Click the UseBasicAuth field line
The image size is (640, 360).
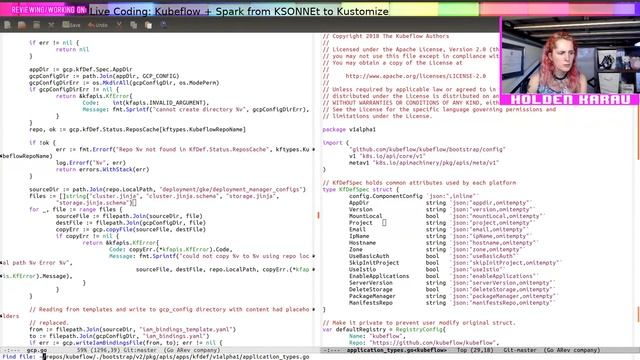(x=432, y=256)
